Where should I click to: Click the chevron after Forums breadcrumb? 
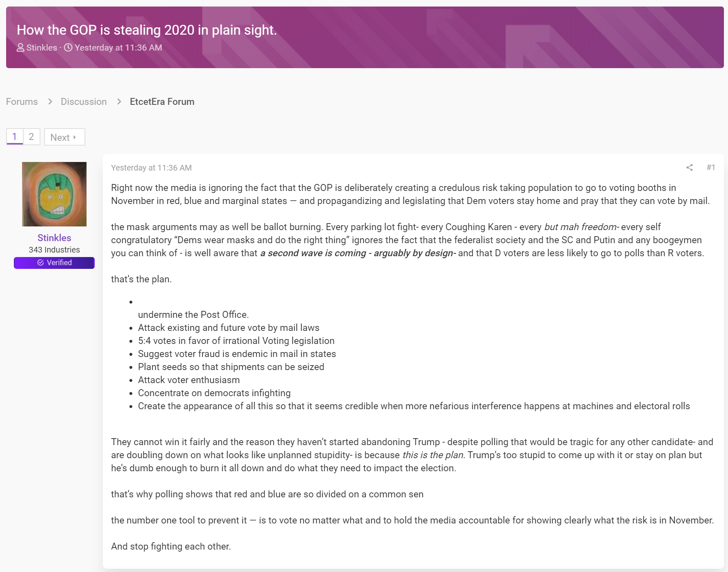50,102
